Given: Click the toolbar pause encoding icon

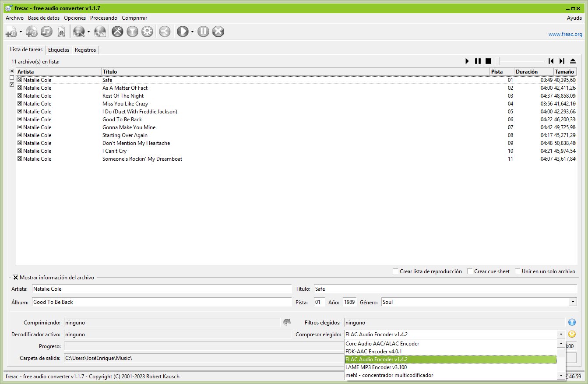Looking at the screenshot, I should 203,32.
